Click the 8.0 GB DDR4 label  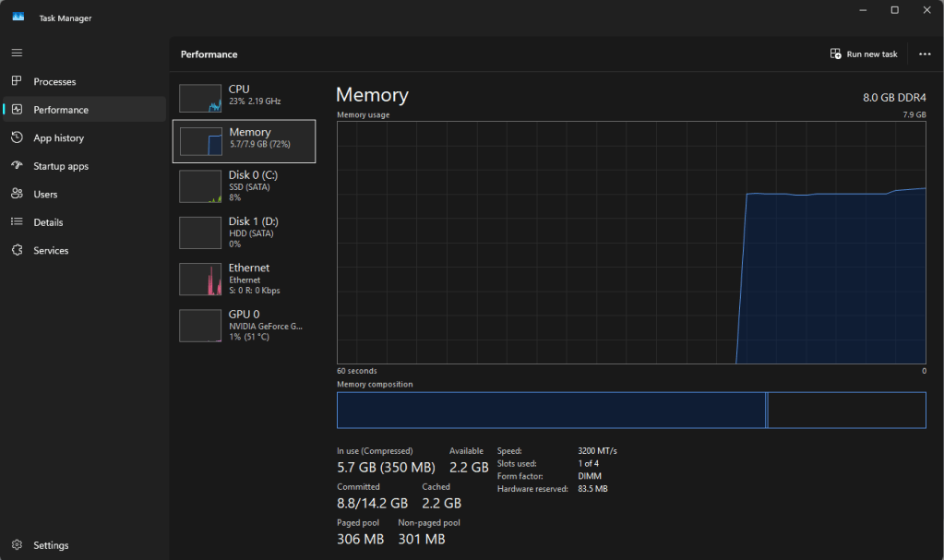pyautogui.click(x=894, y=98)
